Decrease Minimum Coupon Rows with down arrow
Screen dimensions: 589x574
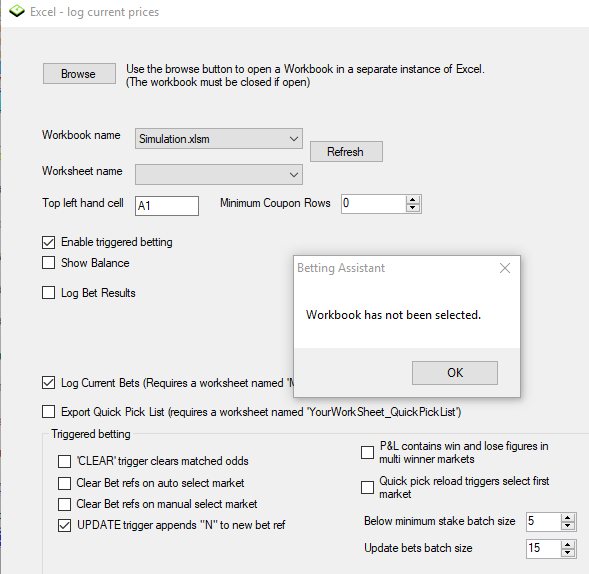[413, 208]
